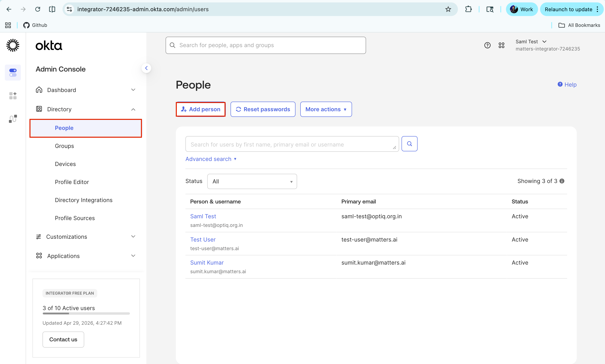605x364 pixels.
Task: Collapse the Directory menu chevron
Action: [133, 109]
